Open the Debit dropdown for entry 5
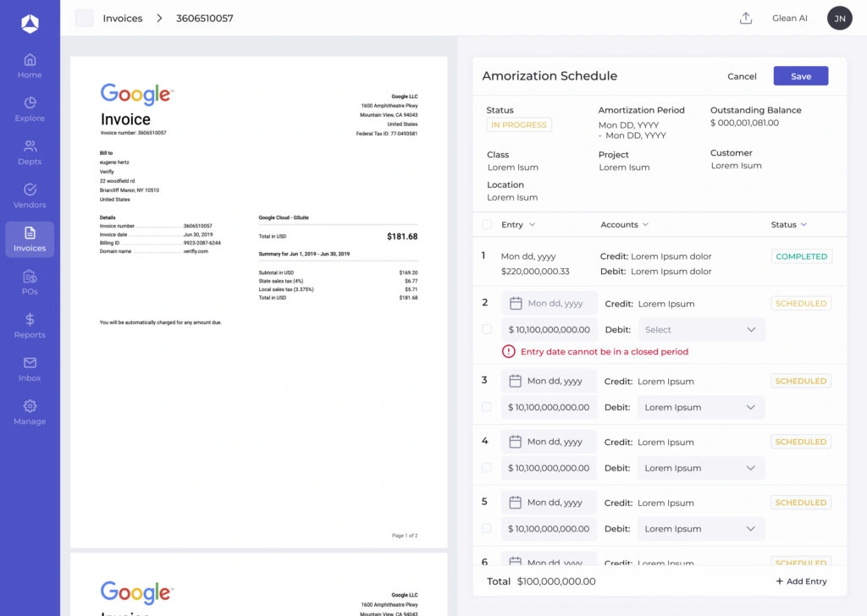The width and height of the screenshot is (867, 616). point(701,529)
